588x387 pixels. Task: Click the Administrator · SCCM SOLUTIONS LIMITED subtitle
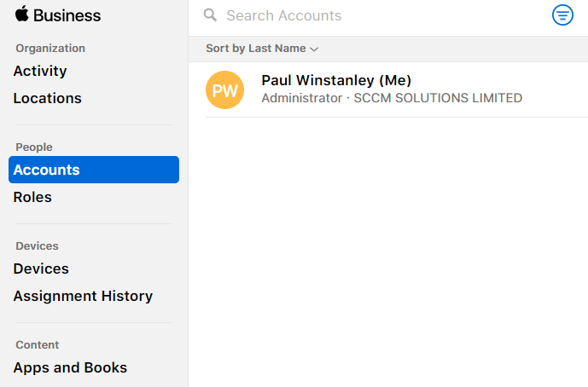(392, 98)
